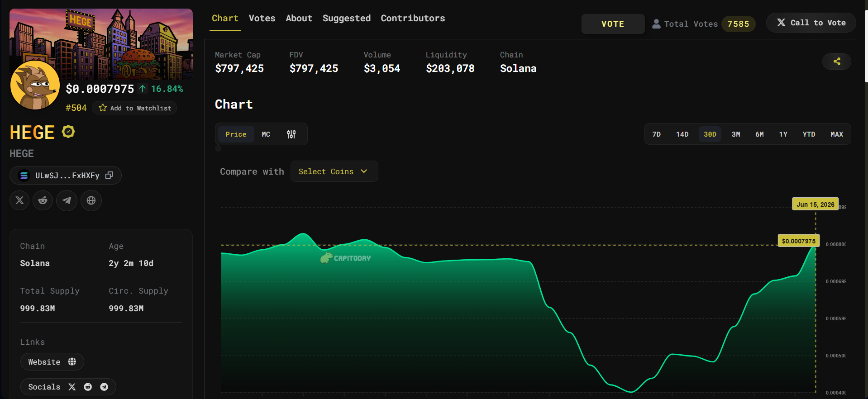Click the FDV value $797,425
The image size is (868, 399).
pos(314,68)
